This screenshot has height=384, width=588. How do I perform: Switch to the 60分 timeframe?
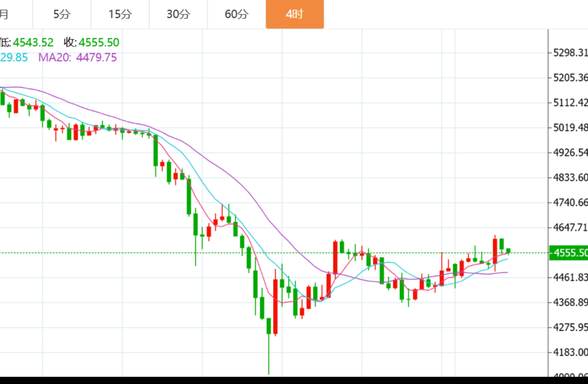pyautogui.click(x=236, y=14)
